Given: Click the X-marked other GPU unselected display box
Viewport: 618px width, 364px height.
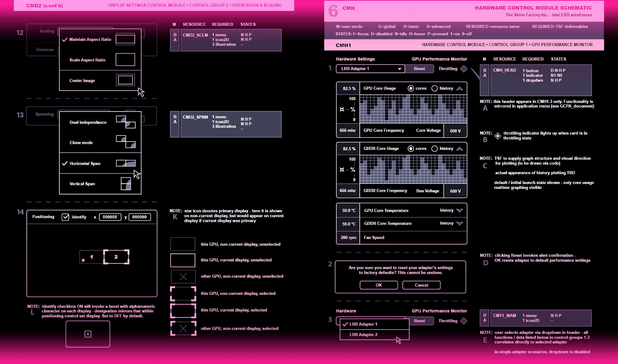Looking at the screenshot, I should pos(183,276).
